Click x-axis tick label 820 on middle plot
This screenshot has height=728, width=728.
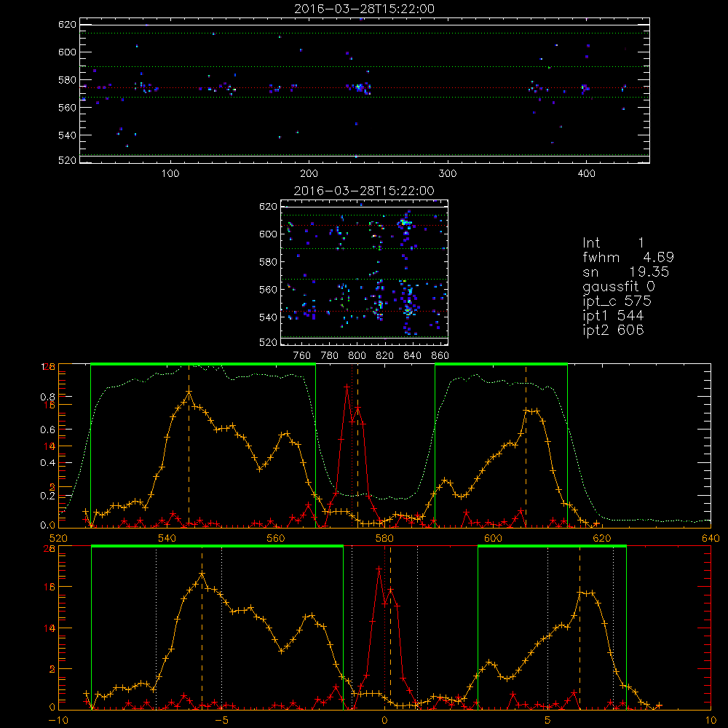point(385,356)
